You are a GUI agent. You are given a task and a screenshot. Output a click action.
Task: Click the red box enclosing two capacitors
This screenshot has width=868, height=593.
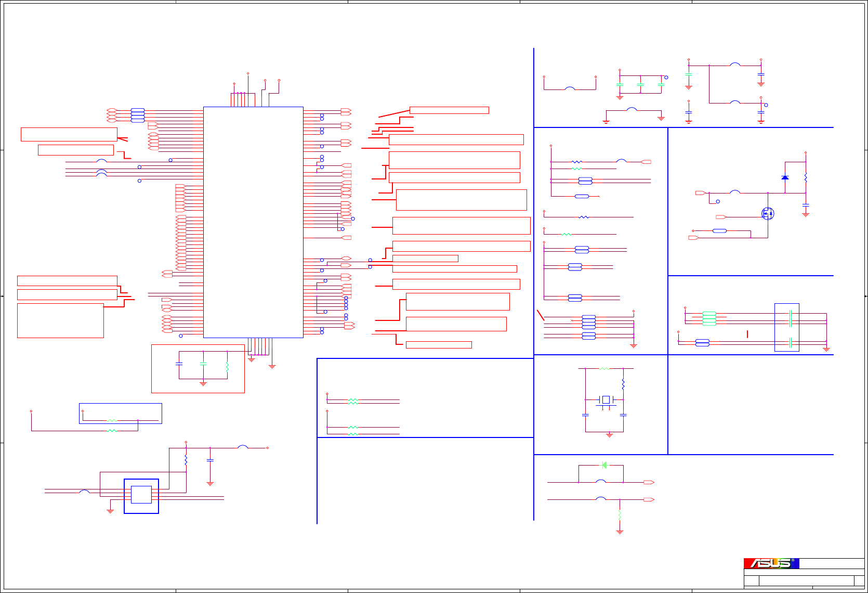coord(198,369)
